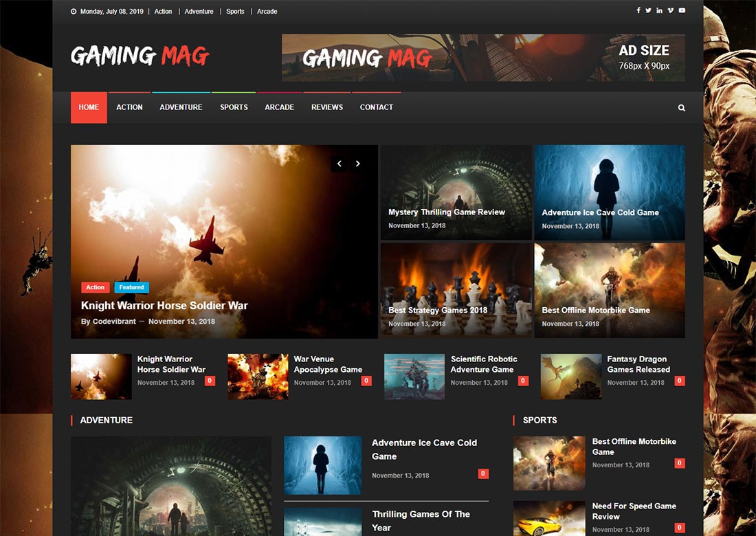Open Mystery Thrilling Game Review tile
Image resolution: width=756 pixels, height=536 pixels.
[456, 192]
